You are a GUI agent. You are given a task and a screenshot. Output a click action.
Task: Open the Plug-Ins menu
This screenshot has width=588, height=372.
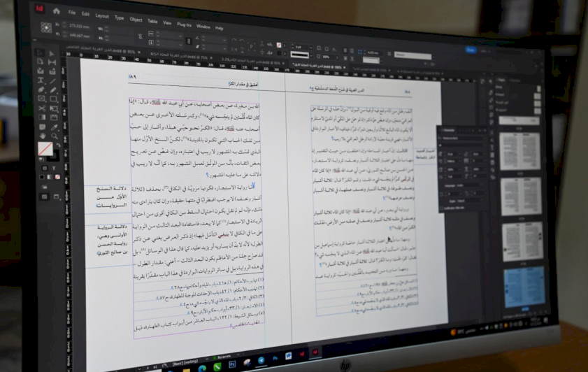(x=184, y=24)
